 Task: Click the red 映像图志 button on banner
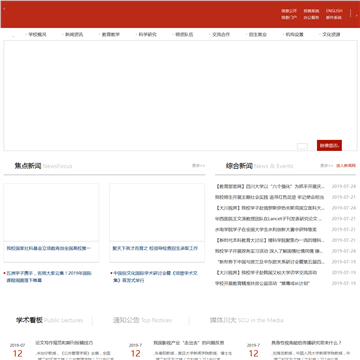329,145
